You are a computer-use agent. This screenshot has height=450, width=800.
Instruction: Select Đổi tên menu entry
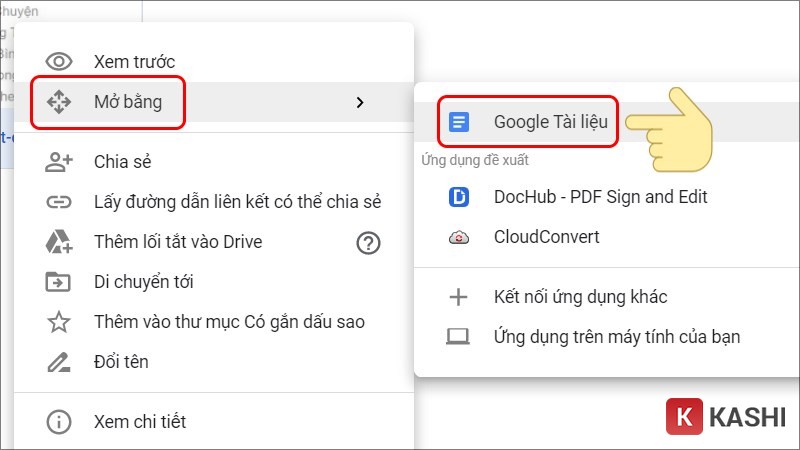tap(214, 362)
